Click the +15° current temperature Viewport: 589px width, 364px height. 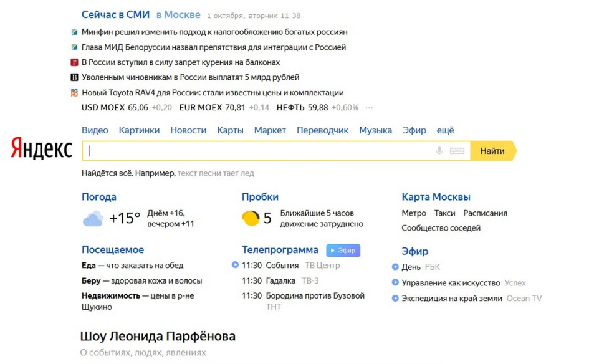pyautogui.click(x=125, y=218)
